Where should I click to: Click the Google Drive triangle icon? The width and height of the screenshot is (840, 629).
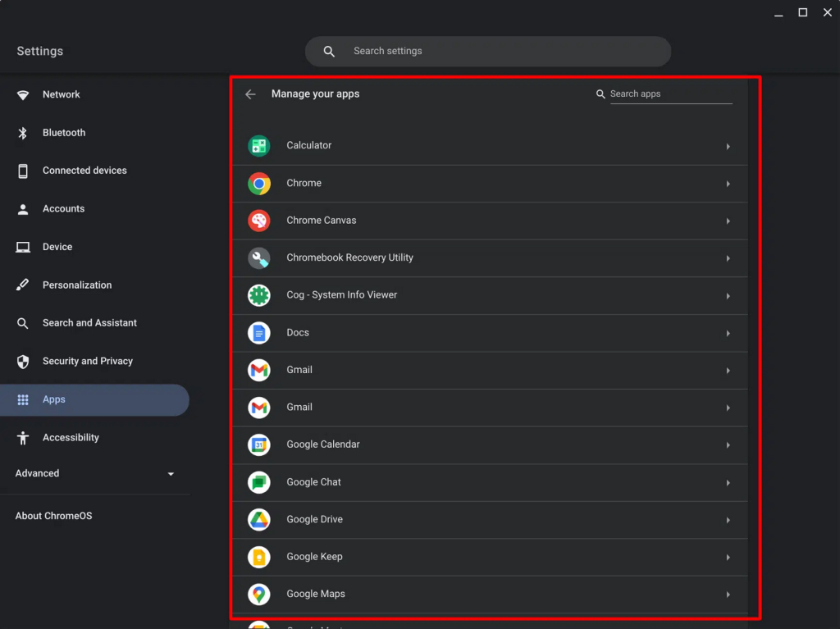(258, 520)
